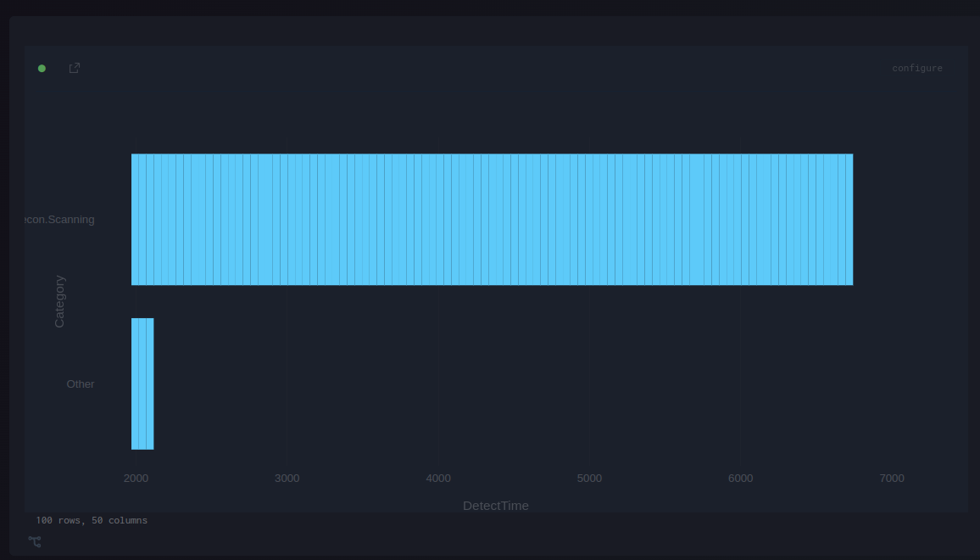Screen dimensions: 980x560
Task: Click the Category axis title
Action: 59,301
